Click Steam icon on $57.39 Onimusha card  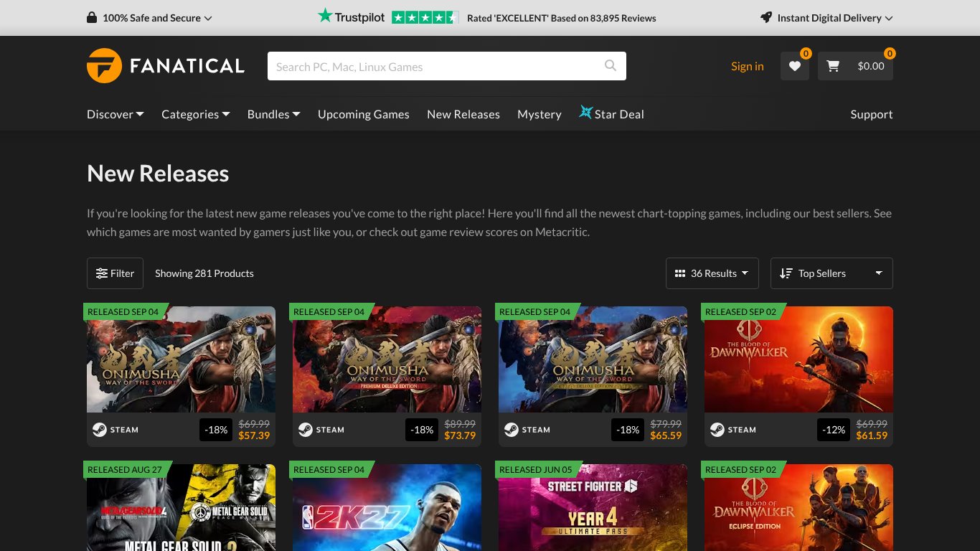pos(99,430)
